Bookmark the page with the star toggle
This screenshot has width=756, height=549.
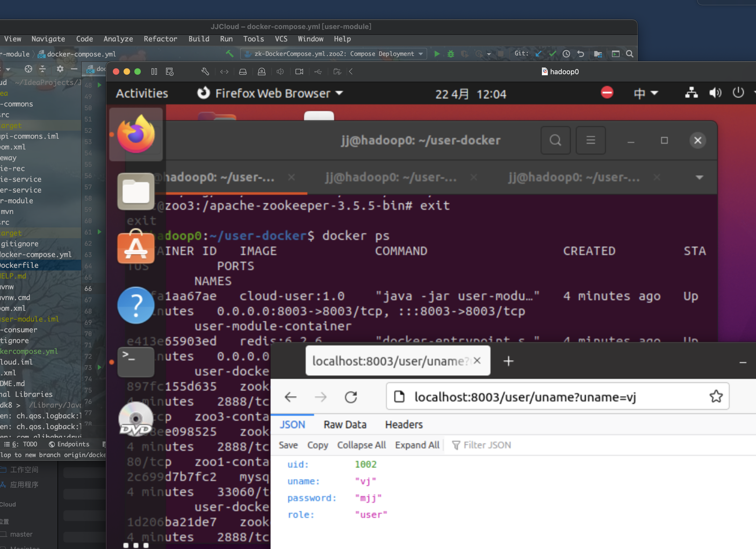point(716,397)
